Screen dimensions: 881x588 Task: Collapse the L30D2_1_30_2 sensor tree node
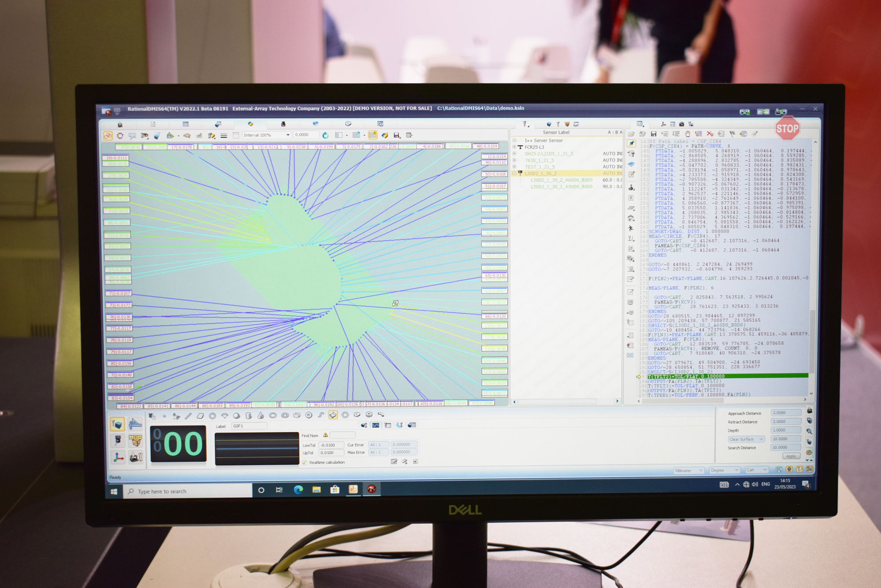pyautogui.click(x=514, y=174)
